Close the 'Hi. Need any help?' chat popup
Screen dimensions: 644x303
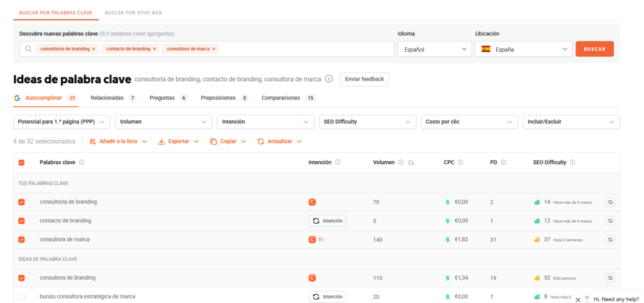pos(578,300)
